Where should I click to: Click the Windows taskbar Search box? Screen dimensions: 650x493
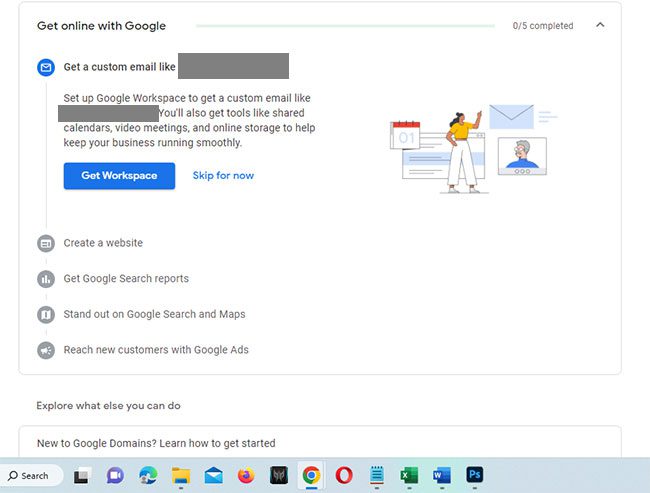[32, 476]
